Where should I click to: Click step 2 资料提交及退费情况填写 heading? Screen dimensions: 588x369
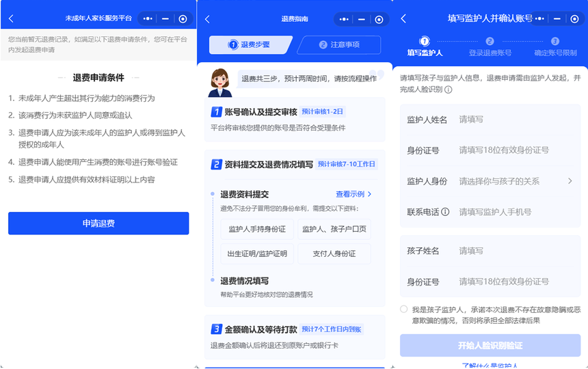[x=269, y=165]
